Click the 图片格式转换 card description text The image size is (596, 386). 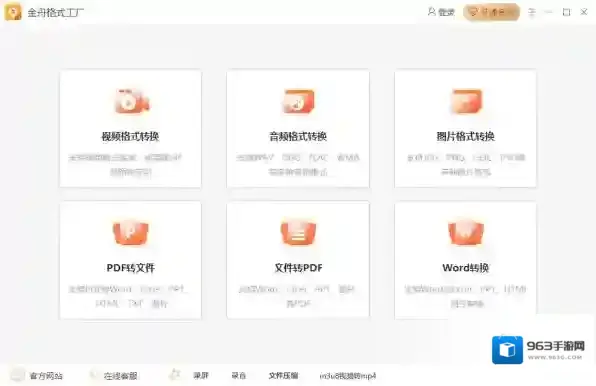pyautogui.click(x=466, y=165)
